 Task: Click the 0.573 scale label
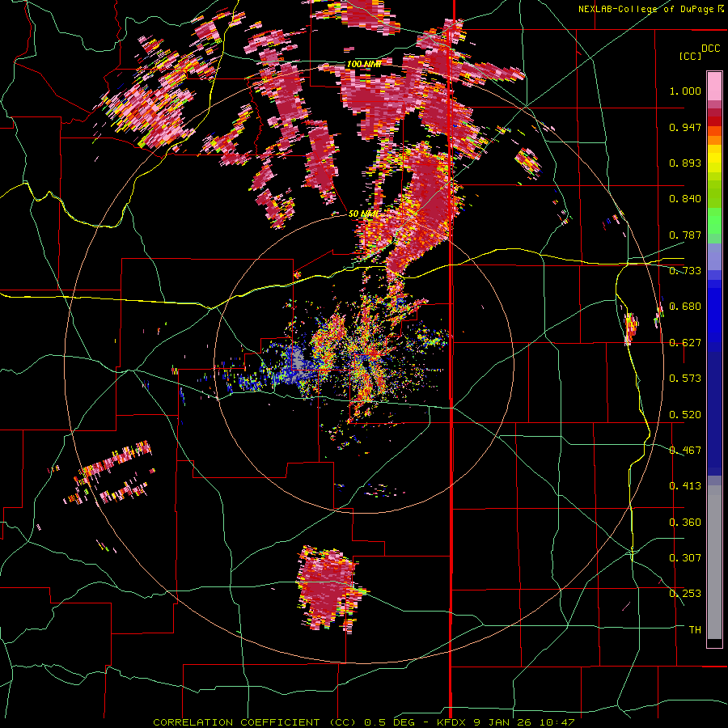click(x=685, y=379)
